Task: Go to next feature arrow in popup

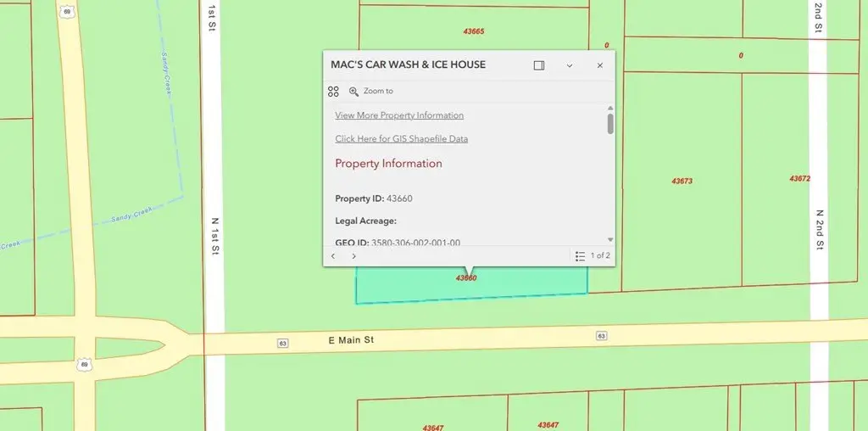Action: pos(353,256)
